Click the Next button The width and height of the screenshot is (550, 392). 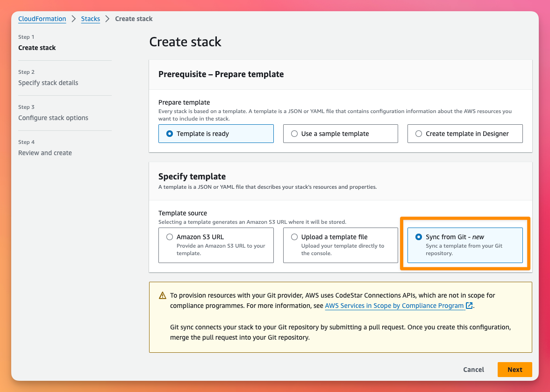(x=514, y=370)
